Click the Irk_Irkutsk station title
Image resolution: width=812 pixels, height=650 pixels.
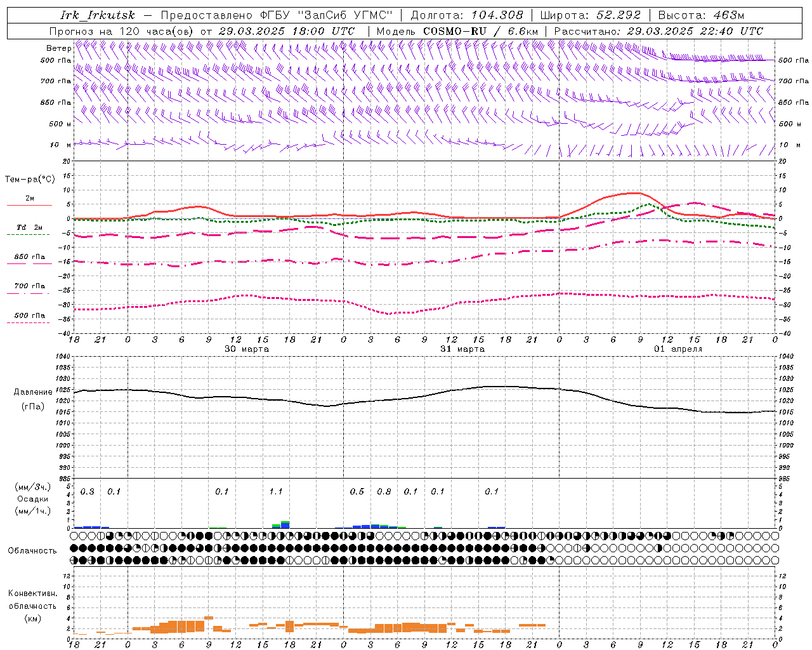pyautogui.click(x=98, y=15)
